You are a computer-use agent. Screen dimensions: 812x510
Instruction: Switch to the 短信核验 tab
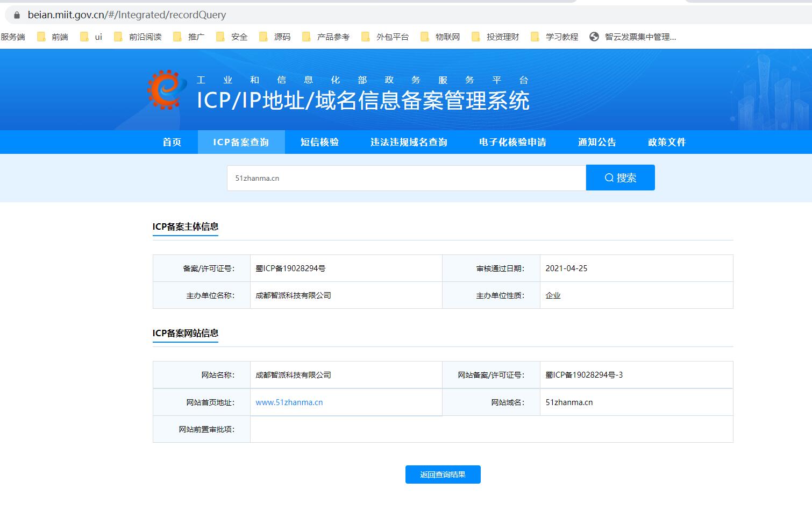click(x=319, y=142)
